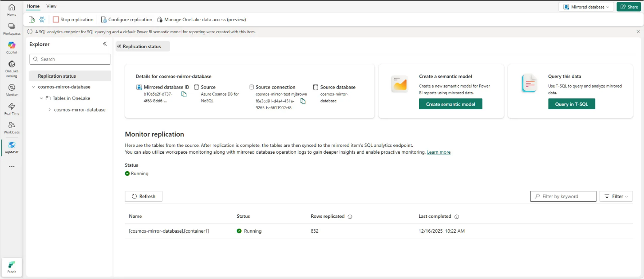Open the Mirrored database dropdown
644x279 pixels.
coord(586,7)
